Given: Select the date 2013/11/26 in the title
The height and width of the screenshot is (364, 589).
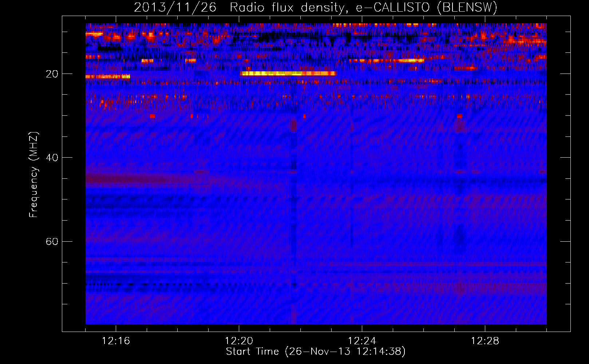Looking at the screenshot, I should click(x=175, y=7).
